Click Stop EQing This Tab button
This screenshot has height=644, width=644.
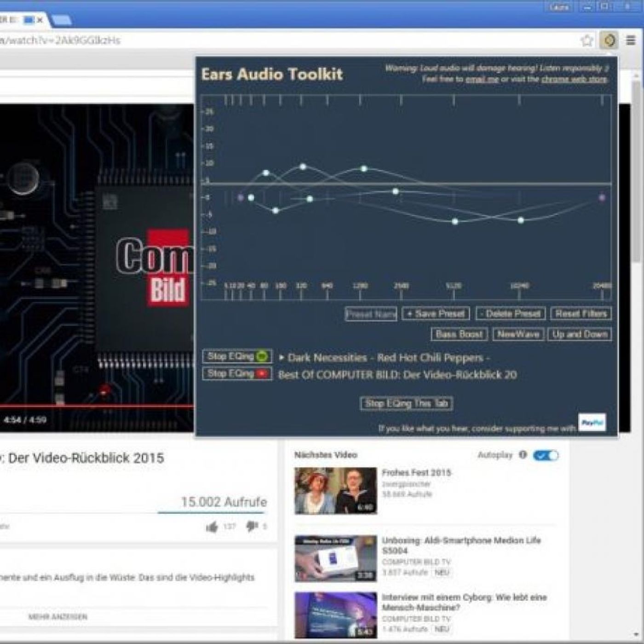pos(406,403)
